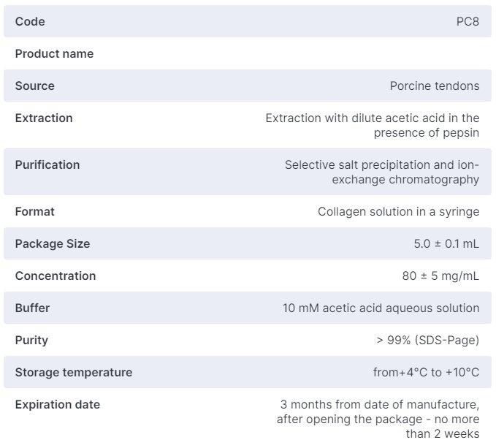Screen dimensions: 496x448
Task: Click "Collagen solution in a syringe" text
Action: [x=398, y=212]
